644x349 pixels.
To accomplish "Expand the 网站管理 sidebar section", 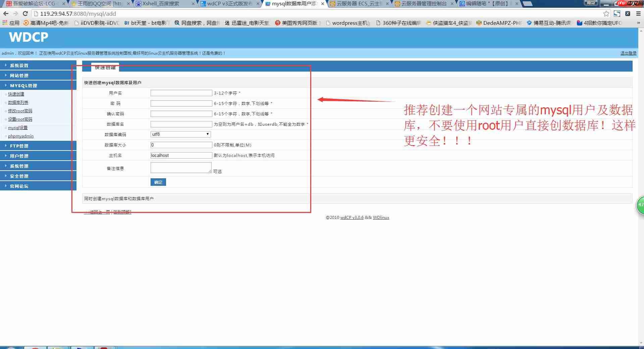I will tap(19, 75).
